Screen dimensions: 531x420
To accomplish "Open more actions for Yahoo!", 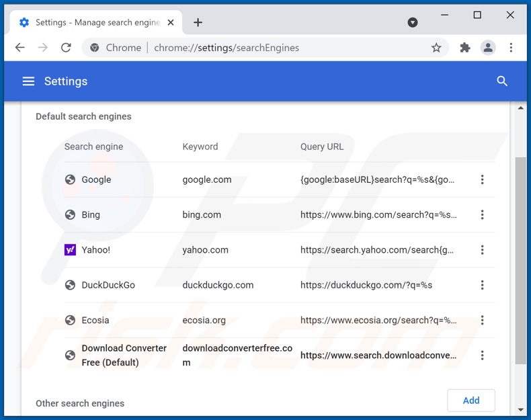I will 482,250.
